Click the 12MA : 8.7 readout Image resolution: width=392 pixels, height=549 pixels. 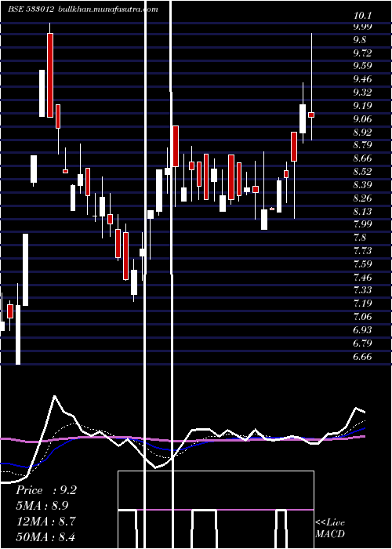tap(45, 522)
